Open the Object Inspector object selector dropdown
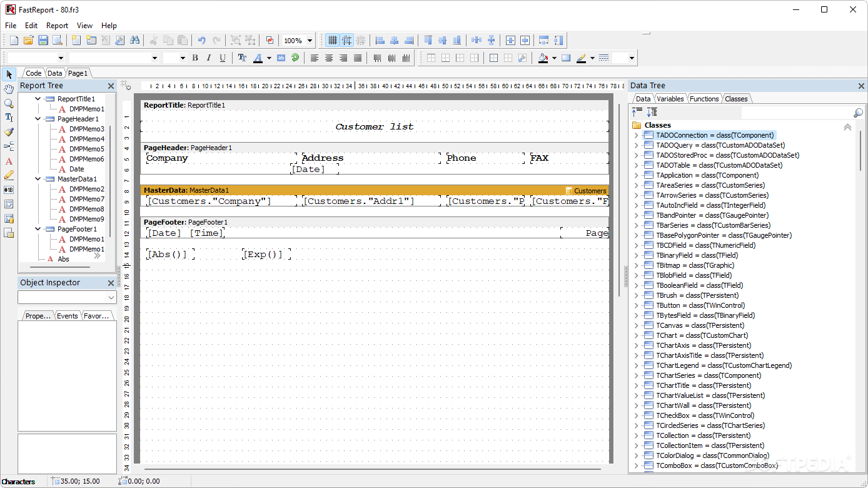The width and height of the screenshot is (868, 488). [x=111, y=297]
